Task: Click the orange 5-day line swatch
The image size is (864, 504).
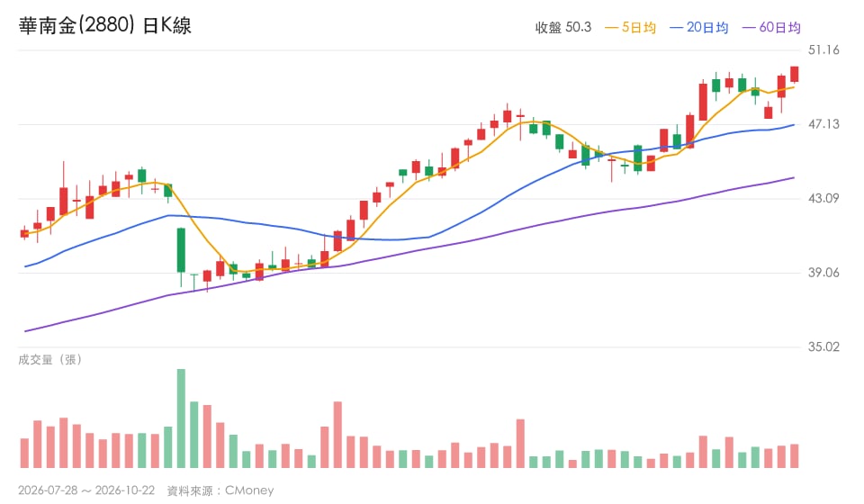Action: [x=612, y=28]
